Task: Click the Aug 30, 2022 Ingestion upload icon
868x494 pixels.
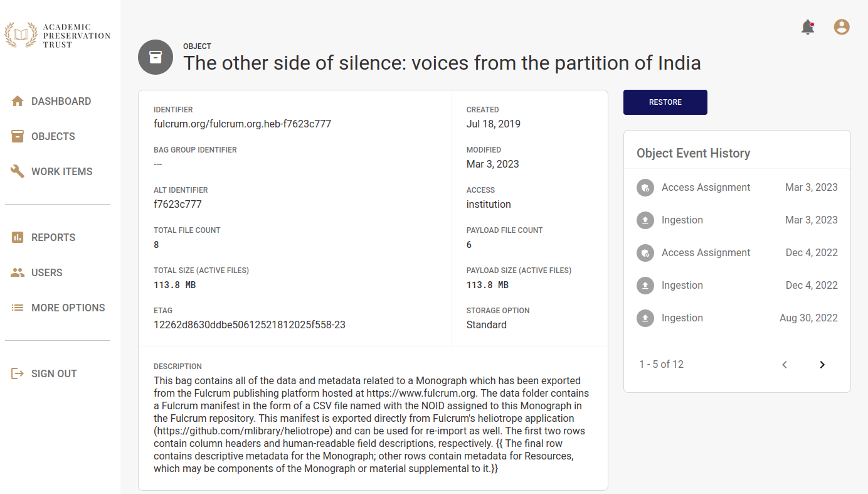Action: pyautogui.click(x=645, y=318)
